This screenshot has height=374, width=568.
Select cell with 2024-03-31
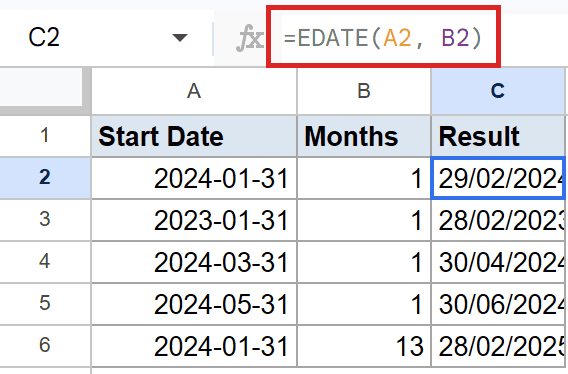click(x=194, y=262)
